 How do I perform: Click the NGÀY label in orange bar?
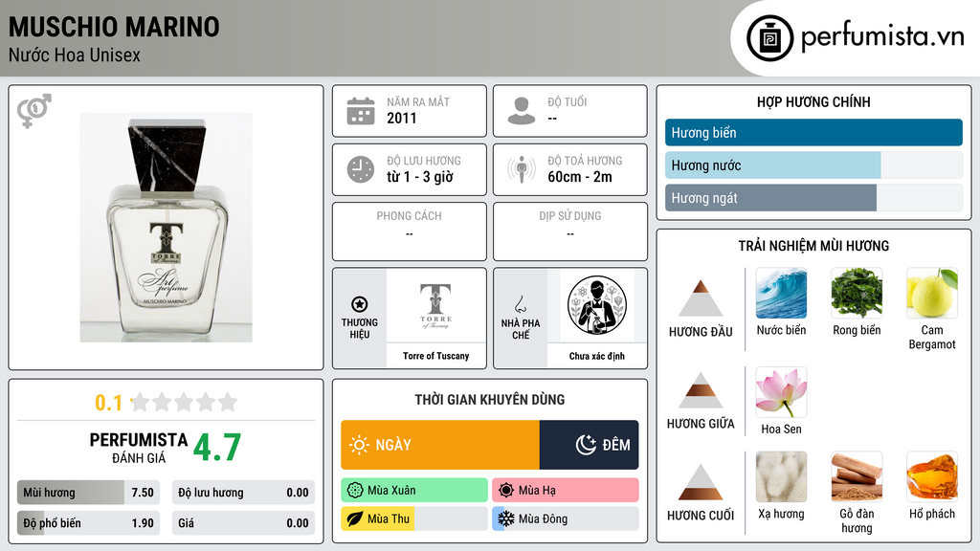pos(393,445)
